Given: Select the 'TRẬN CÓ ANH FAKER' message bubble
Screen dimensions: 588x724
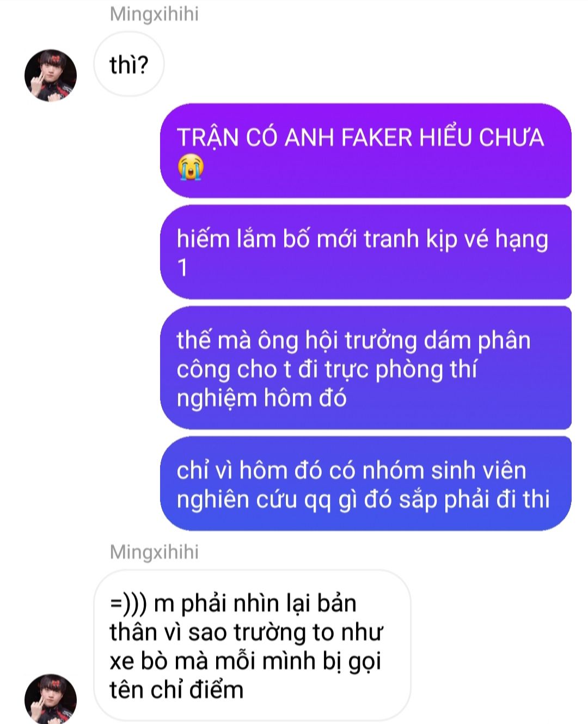Looking at the screenshot, I should tap(366, 151).
